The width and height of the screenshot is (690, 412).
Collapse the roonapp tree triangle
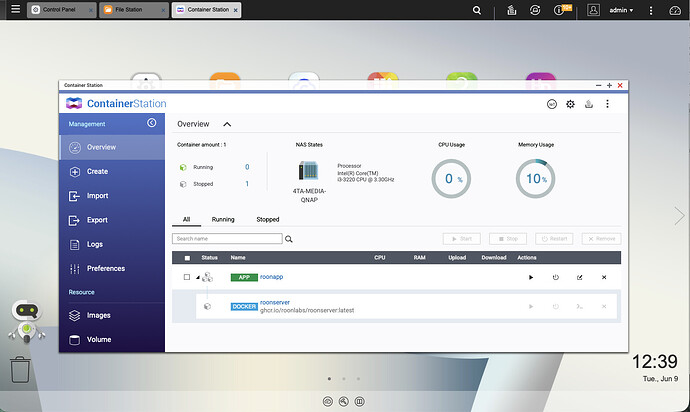pyautogui.click(x=198, y=277)
